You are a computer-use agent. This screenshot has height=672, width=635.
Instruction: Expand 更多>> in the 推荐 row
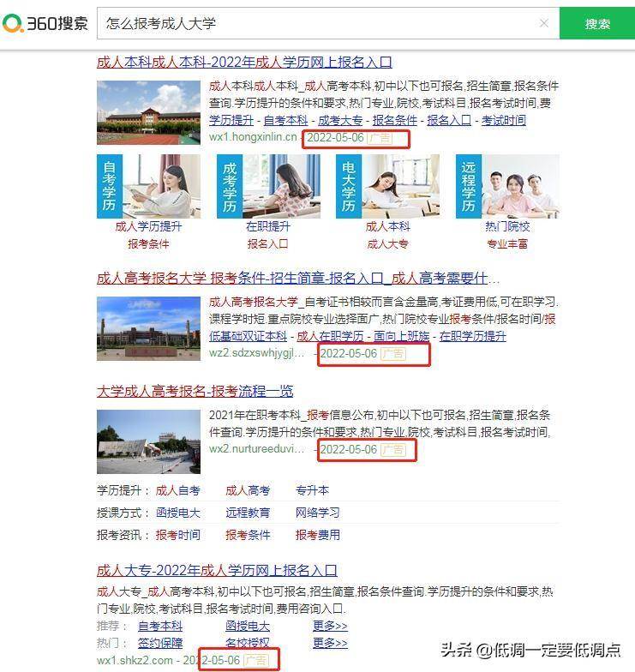pyautogui.click(x=330, y=626)
